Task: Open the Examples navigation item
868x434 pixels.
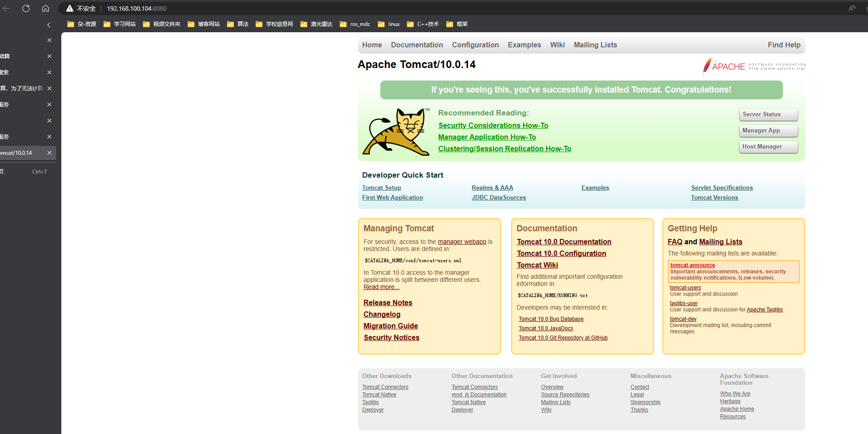Action: [524, 45]
